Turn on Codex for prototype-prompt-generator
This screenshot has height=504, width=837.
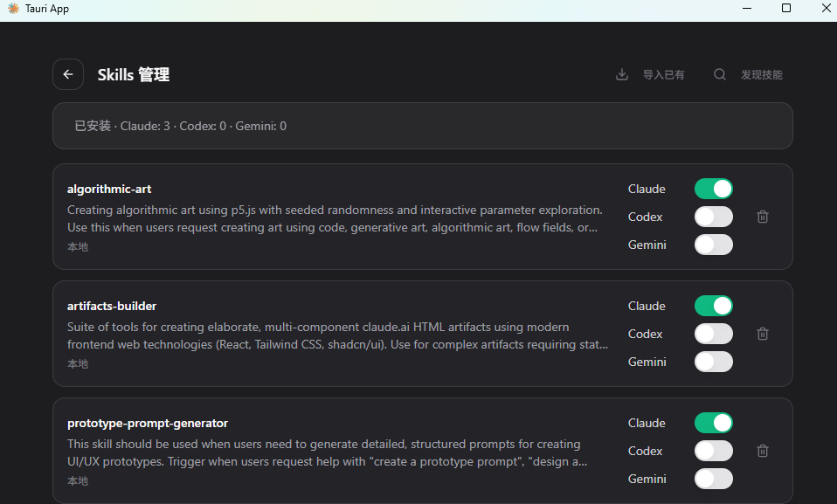click(x=713, y=451)
